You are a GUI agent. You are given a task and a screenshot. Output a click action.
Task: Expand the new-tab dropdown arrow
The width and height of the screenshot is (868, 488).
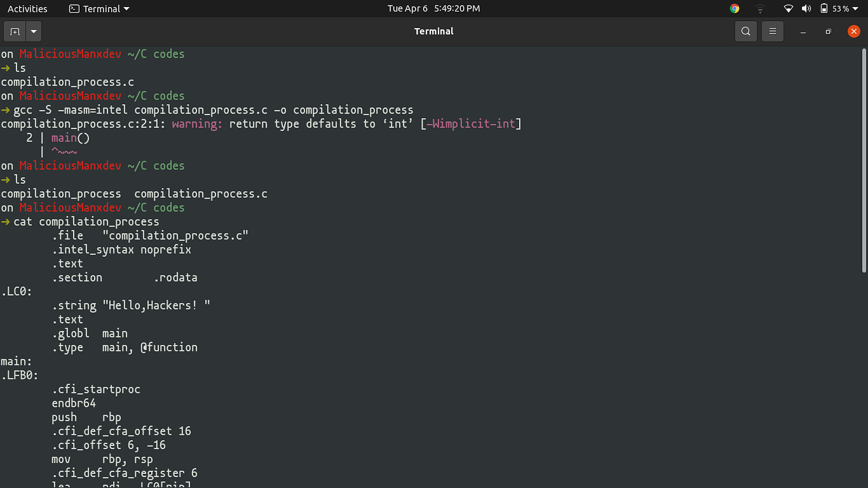[x=33, y=31]
